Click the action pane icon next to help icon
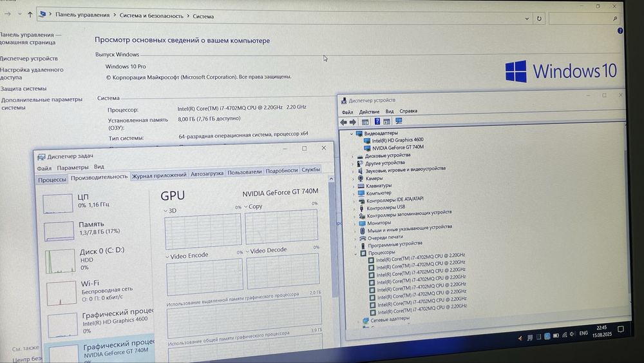644x363 pixels. [x=386, y=122]
